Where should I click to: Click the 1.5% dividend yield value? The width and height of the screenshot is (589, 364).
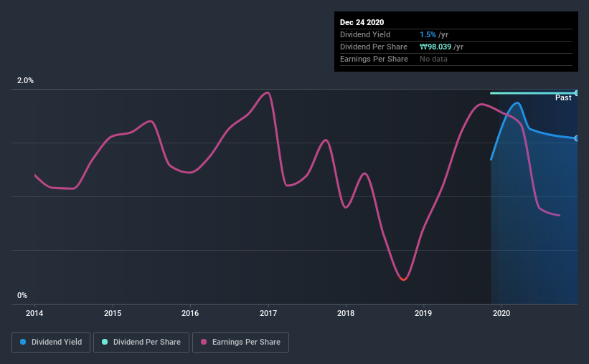point(428,34)
